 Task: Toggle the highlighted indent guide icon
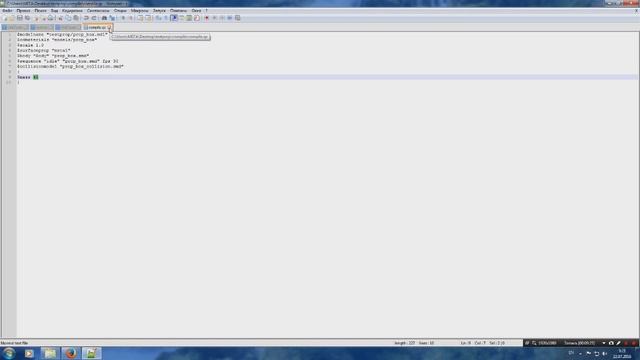click(174, 18)
